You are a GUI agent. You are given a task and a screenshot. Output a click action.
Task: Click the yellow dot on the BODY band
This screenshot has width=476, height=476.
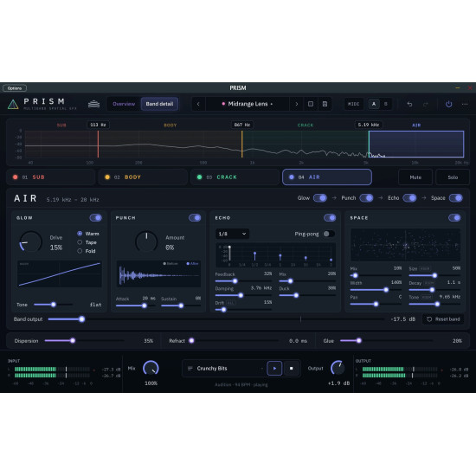[x=107, y=177]
